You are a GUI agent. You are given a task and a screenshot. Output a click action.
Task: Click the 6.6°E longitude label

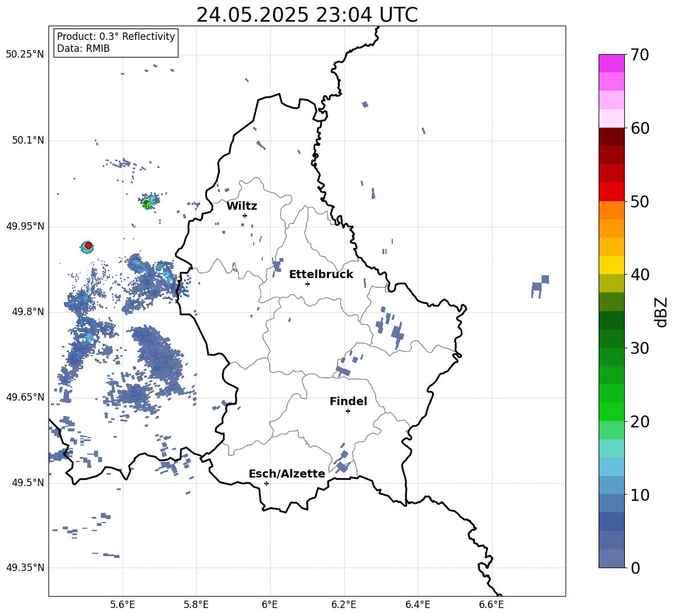click(x=491, y=605)
